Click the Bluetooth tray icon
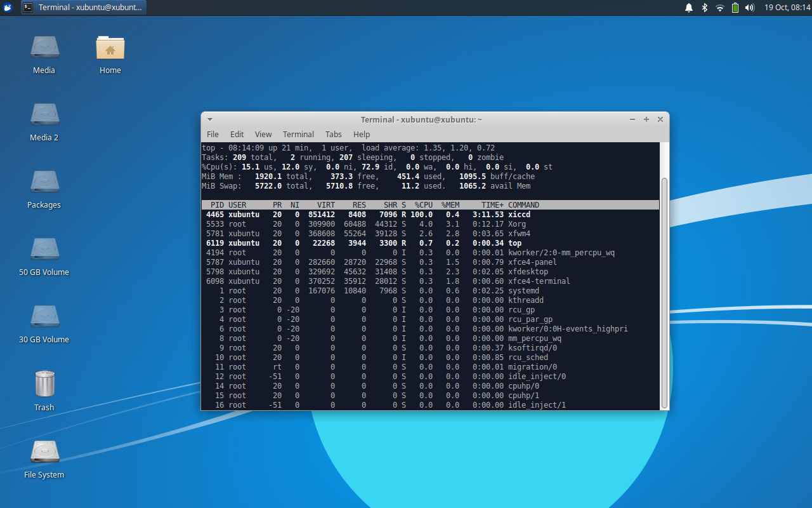Image resolution: width=812 pixels, height=508 pixels. click(704, 8)
